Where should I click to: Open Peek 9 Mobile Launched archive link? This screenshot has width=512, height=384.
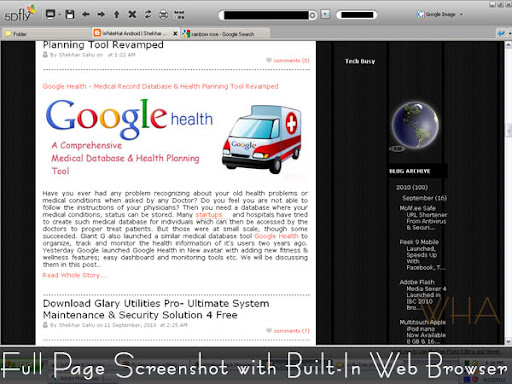click(x=423, y=255)
